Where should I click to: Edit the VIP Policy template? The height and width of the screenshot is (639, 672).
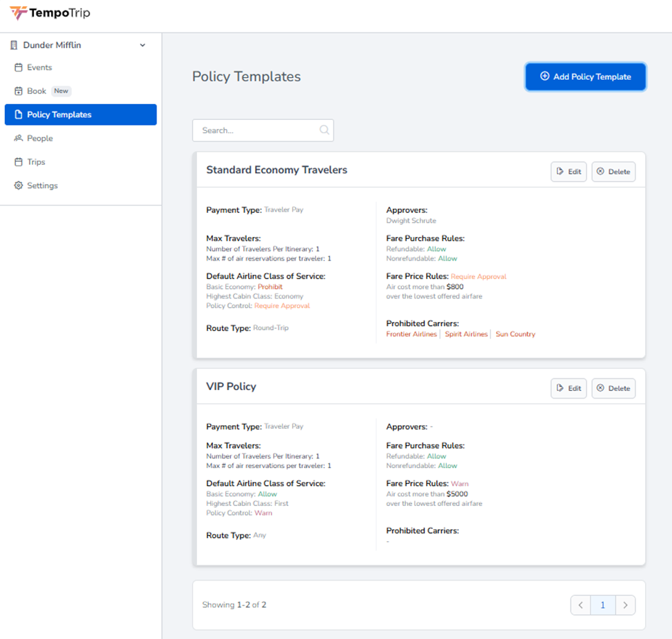point(568,388)
